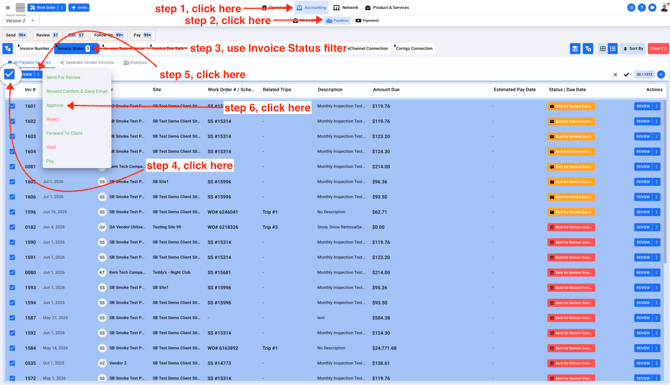
Task: Open the eChannel Connection filter
Action: pos(368,49)
